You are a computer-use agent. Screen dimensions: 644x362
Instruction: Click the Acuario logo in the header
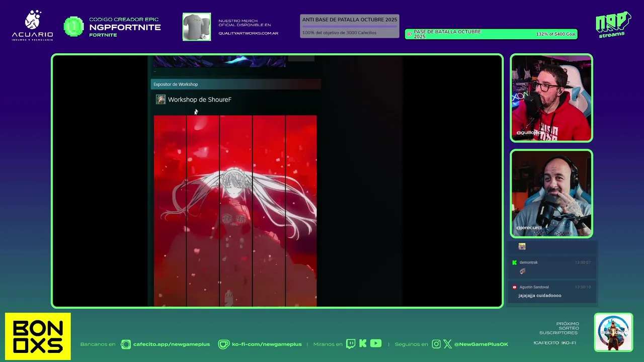click(32, 26)
